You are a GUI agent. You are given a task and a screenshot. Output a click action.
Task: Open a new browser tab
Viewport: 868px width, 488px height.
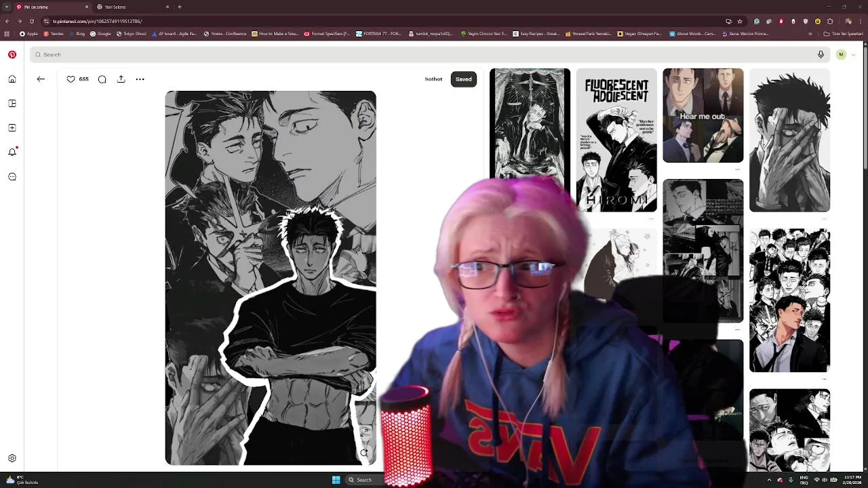(x=180, y=7)
